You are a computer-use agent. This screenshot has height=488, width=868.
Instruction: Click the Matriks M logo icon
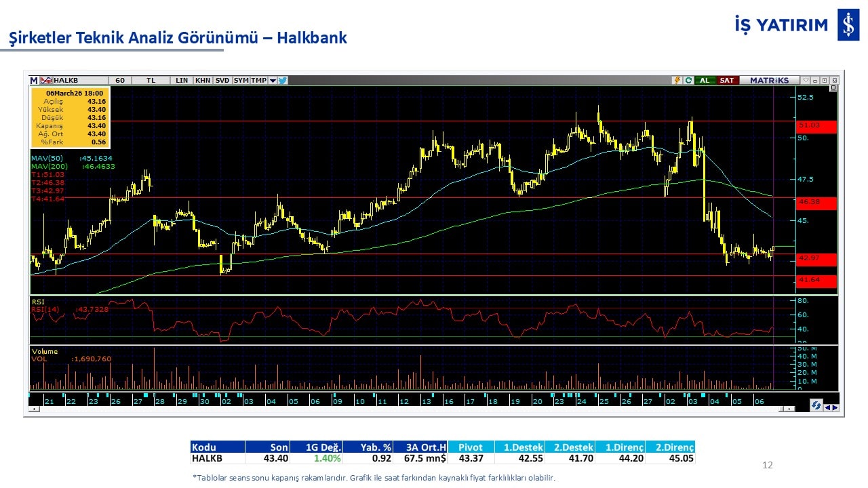pos(34,80)
